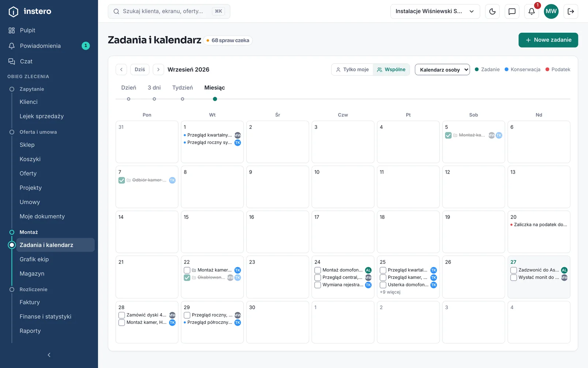
Task: Select the 'Tylko moje' filter button
Action: tap(352, 70)
